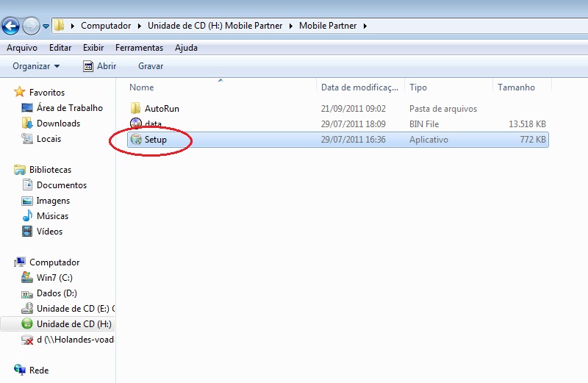
Task: Select Computador in the navigation pane
Action: tap(54, 262)
